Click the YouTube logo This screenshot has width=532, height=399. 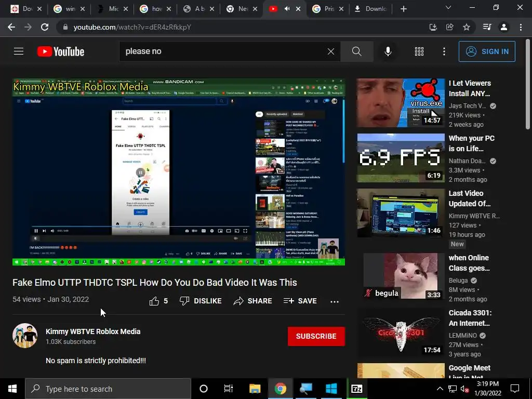click(x=60, y=51)
